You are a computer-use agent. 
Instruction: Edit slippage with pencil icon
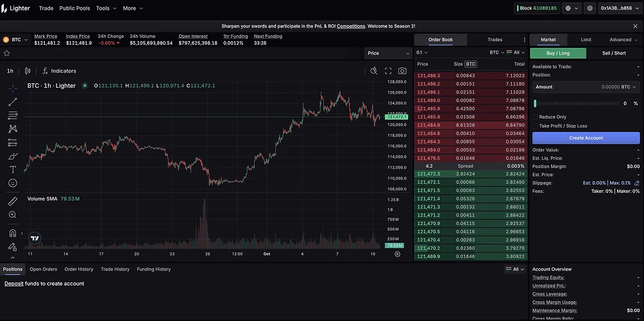[x=637, y=183]
